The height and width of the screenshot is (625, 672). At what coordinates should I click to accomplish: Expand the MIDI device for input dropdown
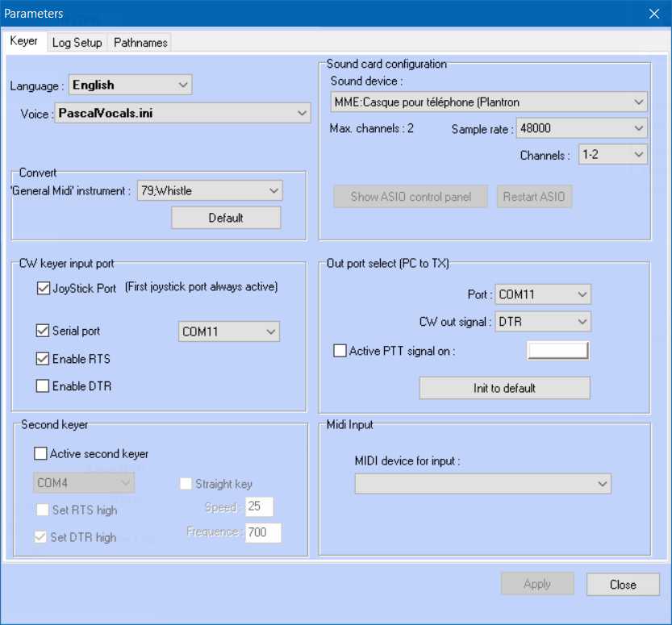(x=482, y=483)
